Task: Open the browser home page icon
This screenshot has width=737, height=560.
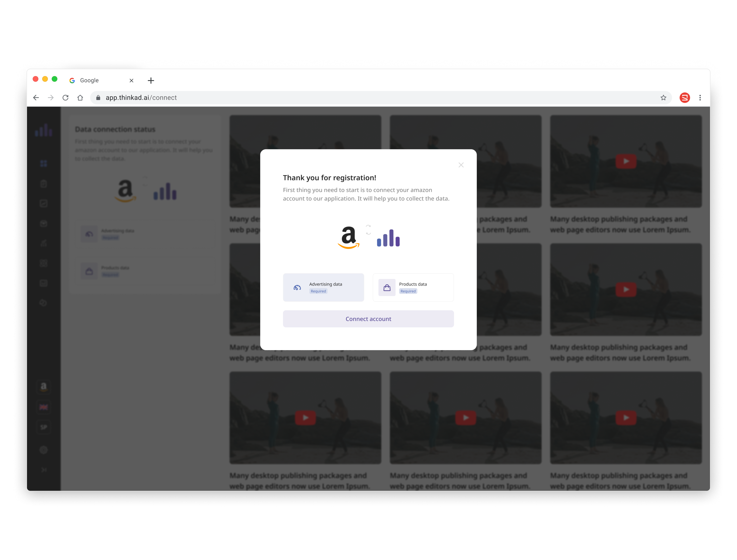Action: coord(80,98)
